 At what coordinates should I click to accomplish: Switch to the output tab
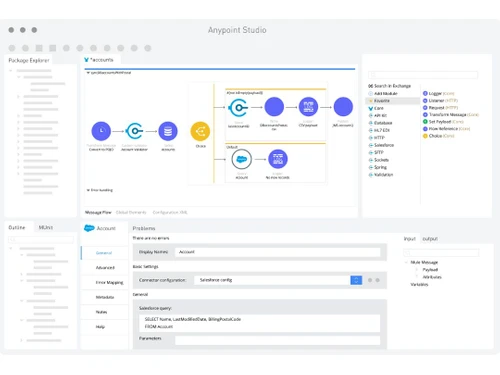point(430,239)
